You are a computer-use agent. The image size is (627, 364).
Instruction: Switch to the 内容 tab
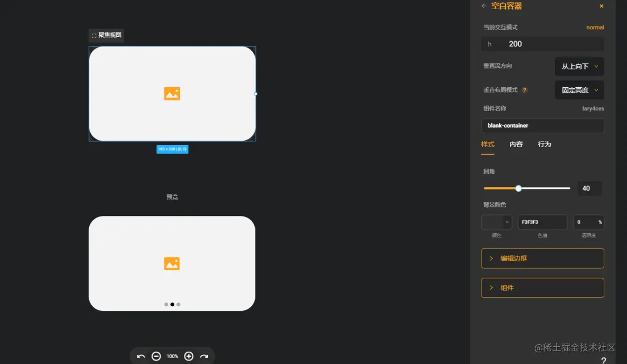tap(516, 144)
